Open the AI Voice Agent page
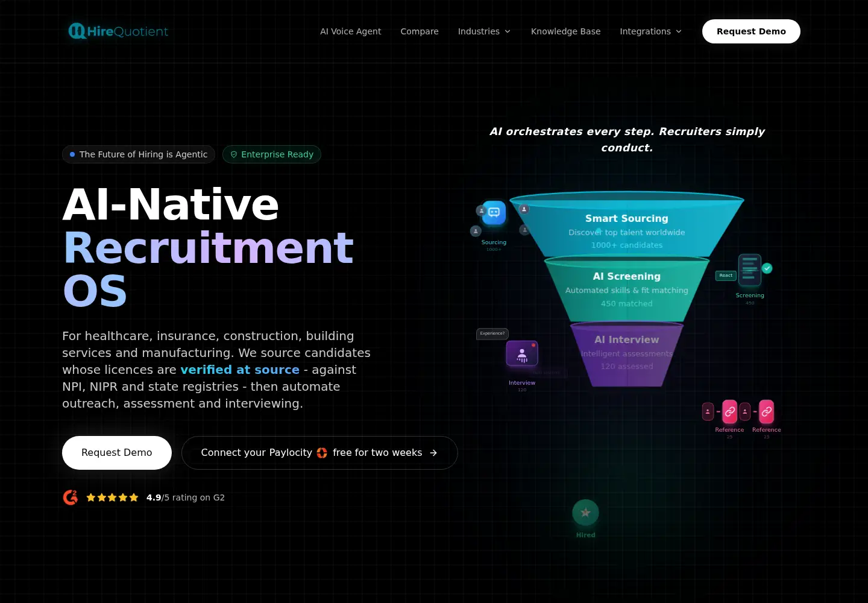The height and width of the screenshot is (603, 868). click(x=351, y=31)
